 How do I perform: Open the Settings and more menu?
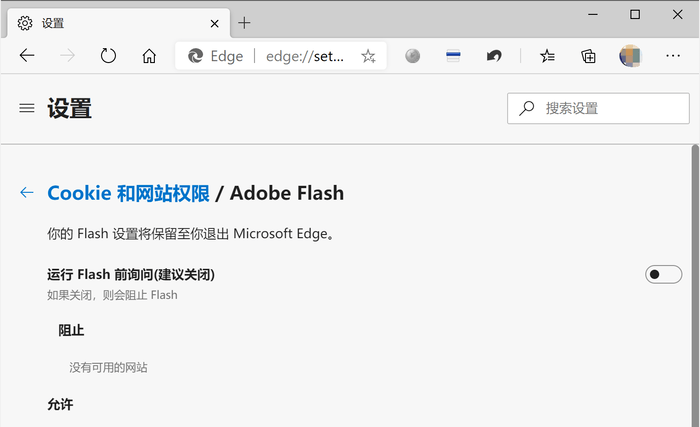673,56
